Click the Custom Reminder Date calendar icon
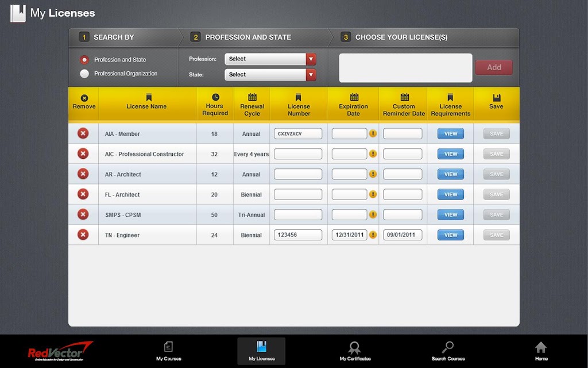 tap(405, 97)
